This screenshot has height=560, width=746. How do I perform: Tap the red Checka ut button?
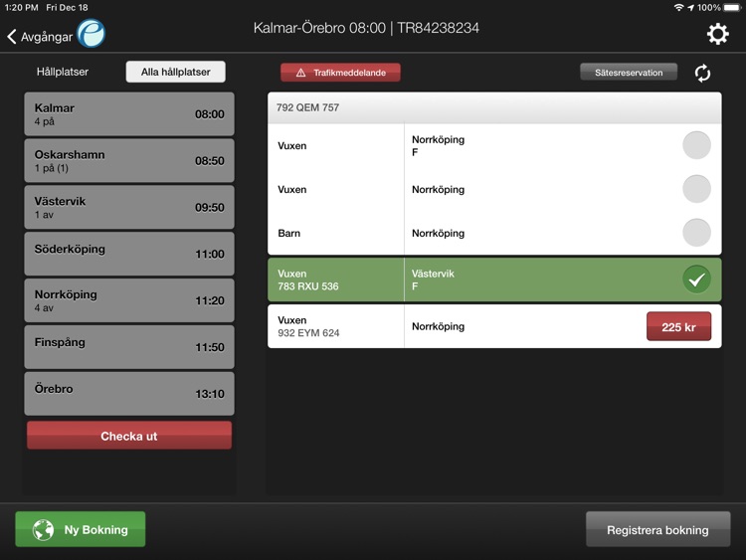point(129,436)
